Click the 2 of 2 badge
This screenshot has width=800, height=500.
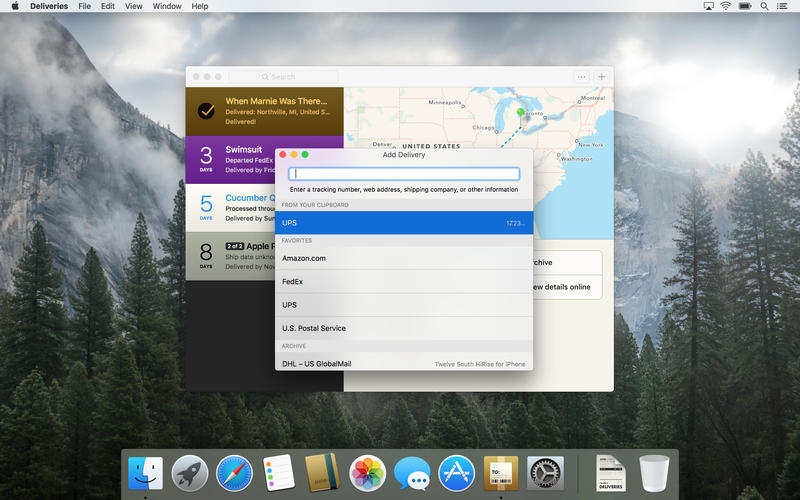(x=235, y=246)
